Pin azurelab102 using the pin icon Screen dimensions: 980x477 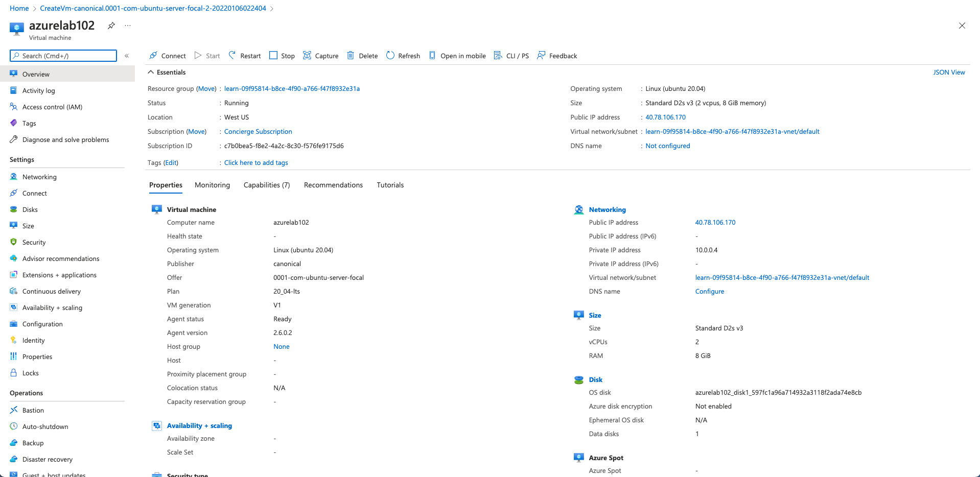(x=111, y=26)
